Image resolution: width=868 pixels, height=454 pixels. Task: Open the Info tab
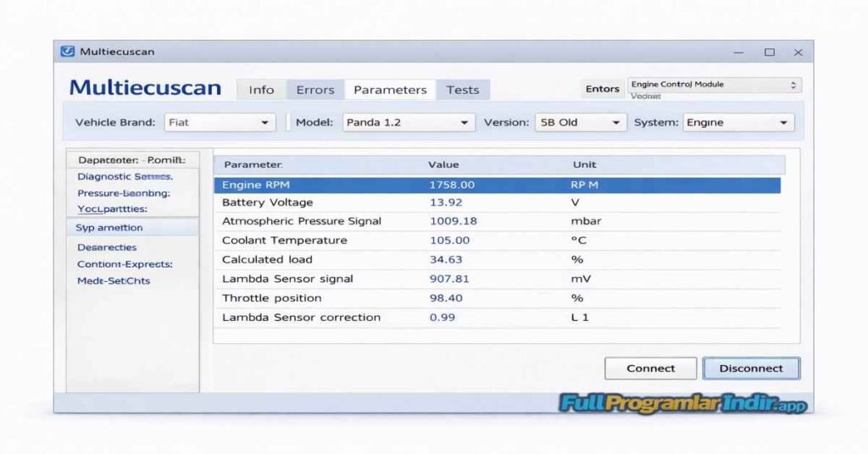(261, 90)
